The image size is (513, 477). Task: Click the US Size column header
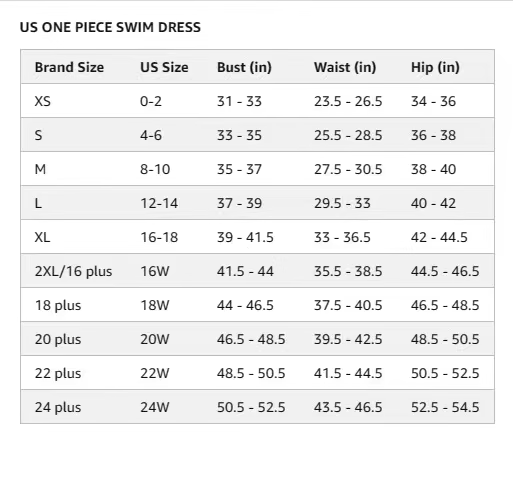pyautogui.click(x=164, y=67)
